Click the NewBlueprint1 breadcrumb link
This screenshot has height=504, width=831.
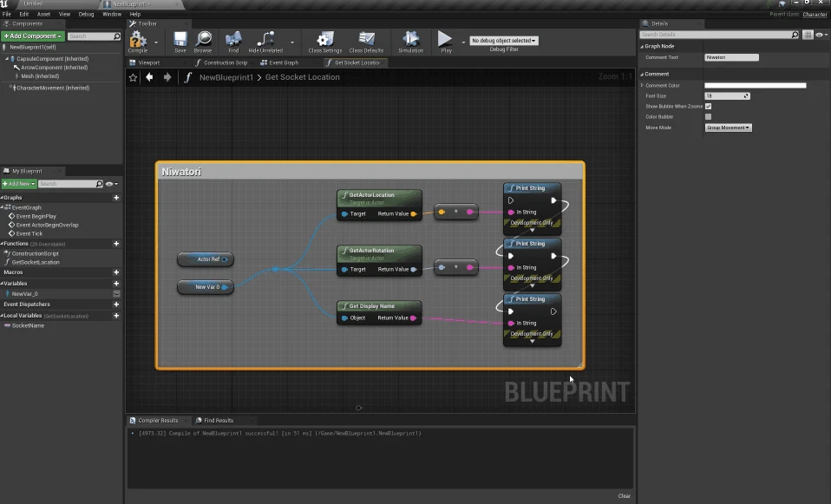pyautogui.click(x=226, y=77)
